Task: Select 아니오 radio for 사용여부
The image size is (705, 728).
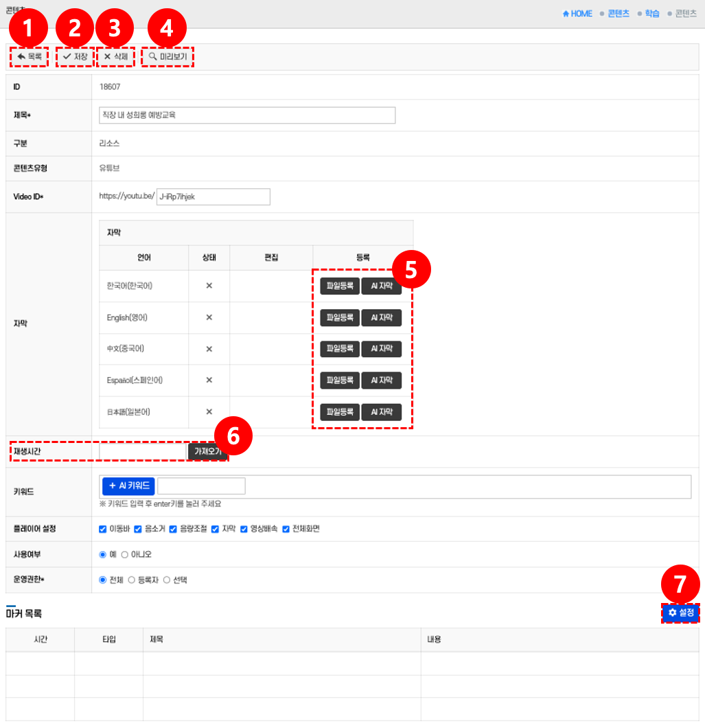Action: tap(125, 554)
